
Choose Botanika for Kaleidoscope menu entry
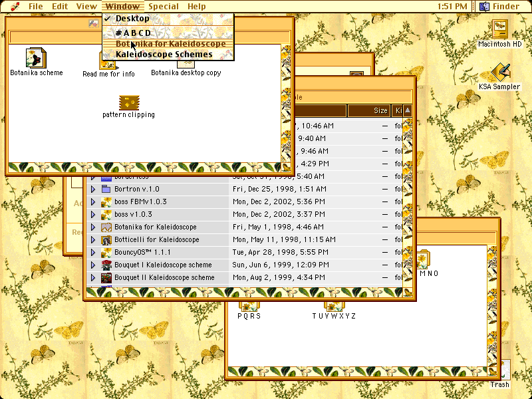tap(168, 44)
